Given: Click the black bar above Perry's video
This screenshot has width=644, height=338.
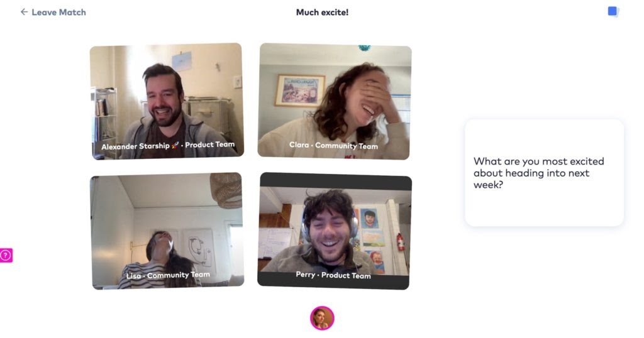Looking at the screenshot, I should (335, 182).
